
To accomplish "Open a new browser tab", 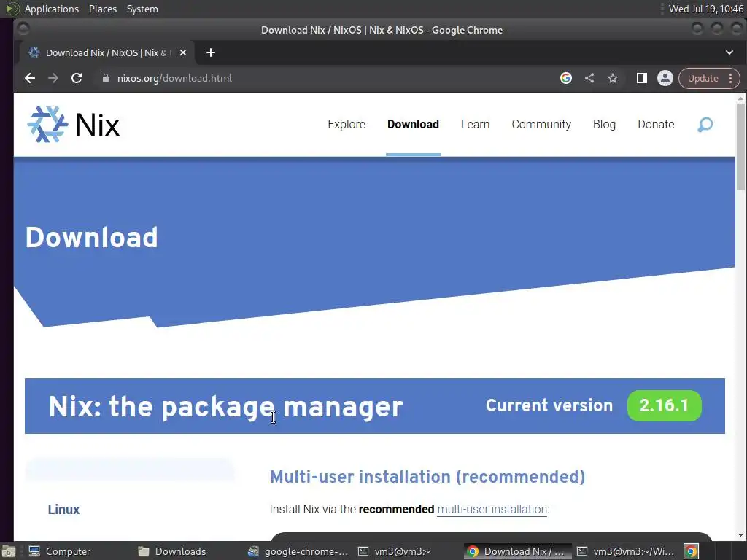I will 211,52.
